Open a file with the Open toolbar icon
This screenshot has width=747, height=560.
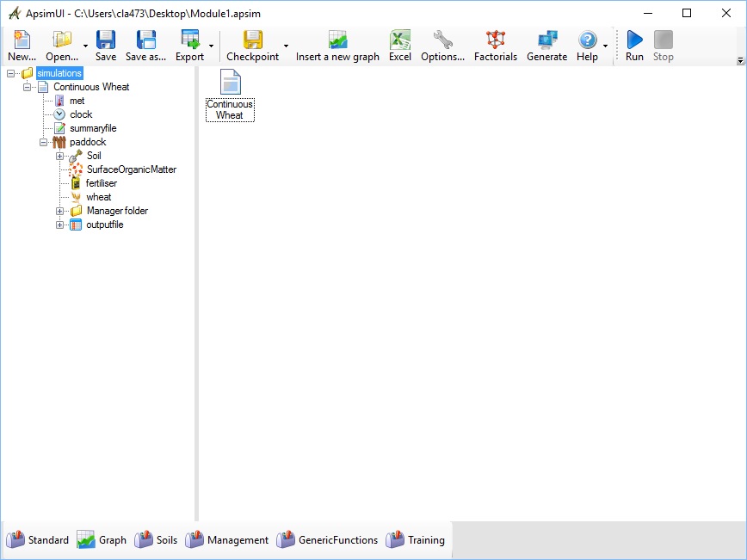pos(62,40)
